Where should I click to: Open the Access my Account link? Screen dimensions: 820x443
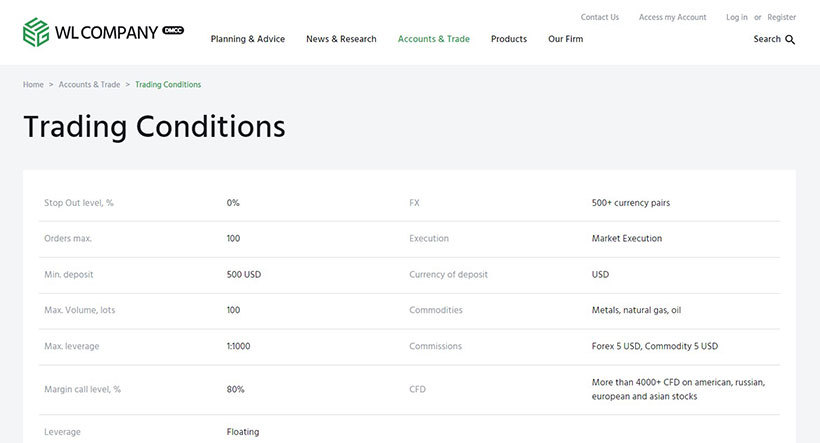point(673,17)
